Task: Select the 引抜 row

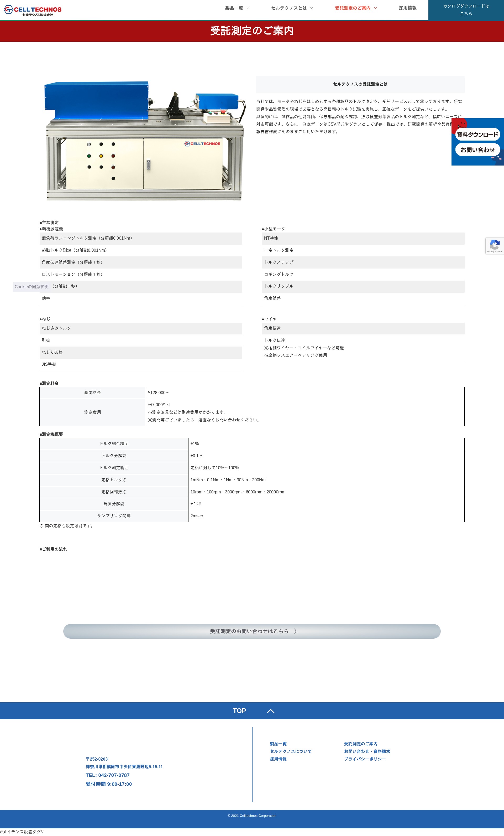Action: [141, 340]
